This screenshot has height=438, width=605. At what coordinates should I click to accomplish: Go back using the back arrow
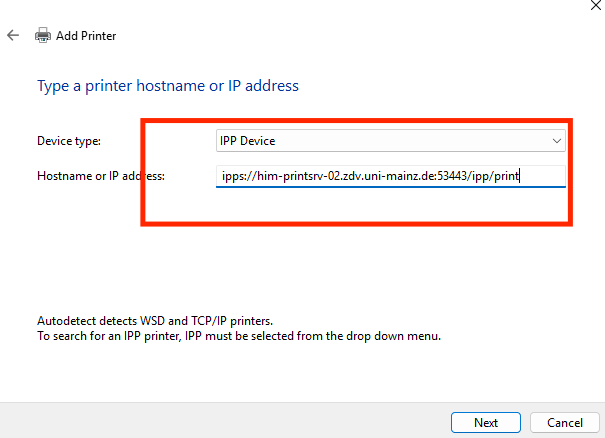pyautogui.click(x=13, y=35)
